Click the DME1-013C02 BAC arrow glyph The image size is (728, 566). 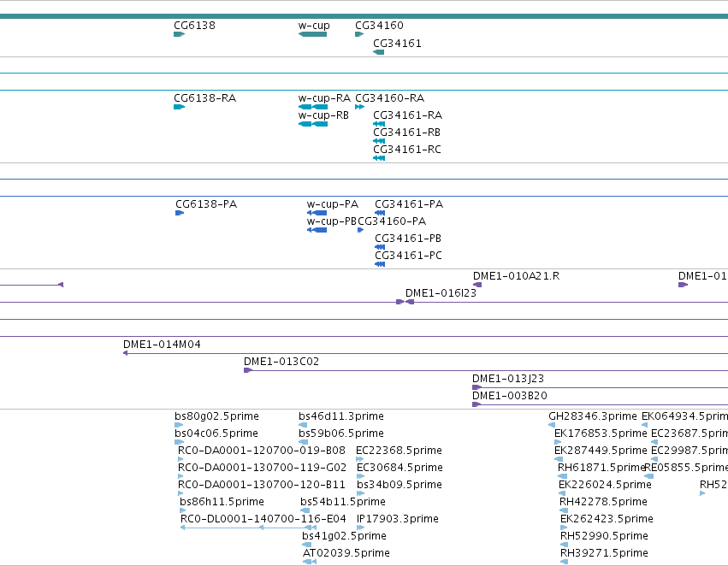248,370
